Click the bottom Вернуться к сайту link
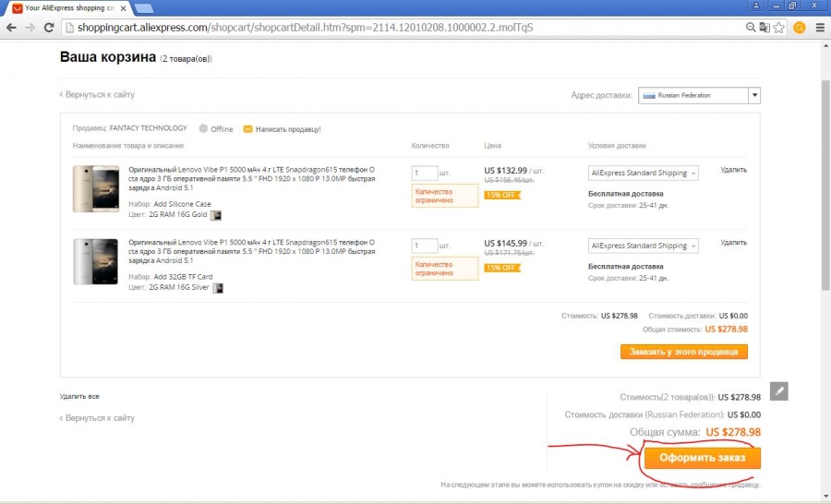Screen dimensions: 831x504 [97, 417]
